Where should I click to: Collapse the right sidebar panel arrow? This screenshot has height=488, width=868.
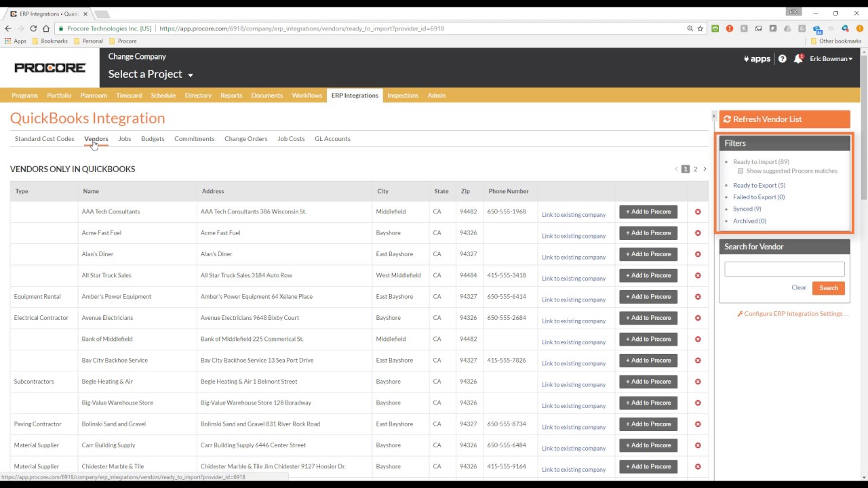pyautogui.click(x=713, y=117)
